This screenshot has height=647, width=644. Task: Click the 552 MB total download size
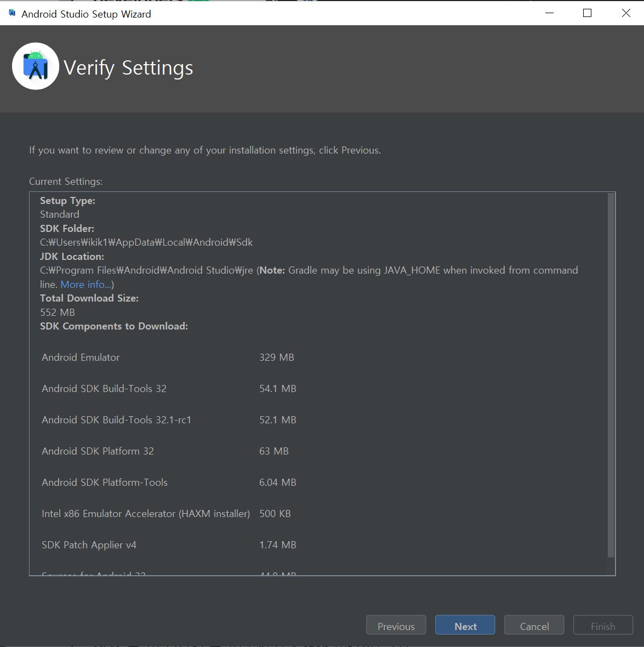pos(58,313)
